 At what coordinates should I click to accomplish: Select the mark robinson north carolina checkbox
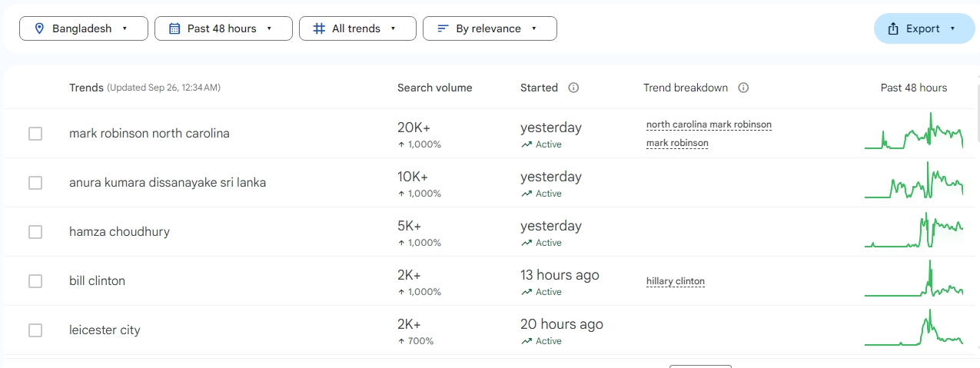[x=35, y=134]
